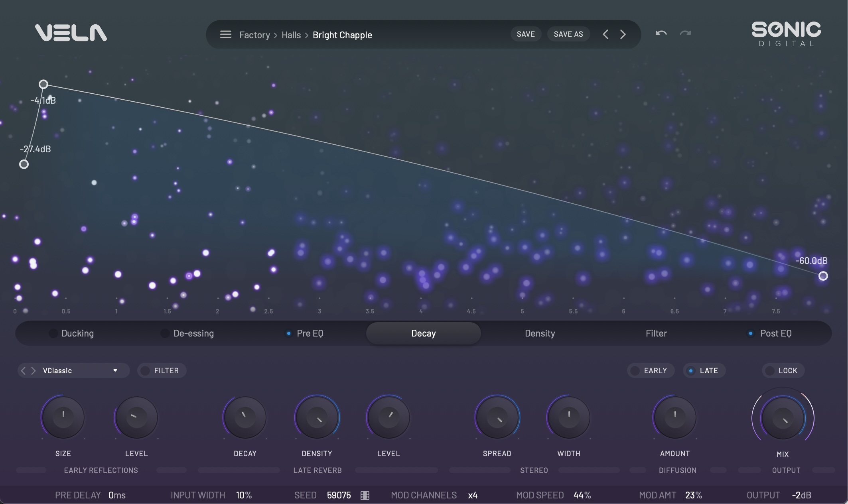Select the next reverb algorithm arrow
This screenshot has width=848, height=504.
pos(34,371)
